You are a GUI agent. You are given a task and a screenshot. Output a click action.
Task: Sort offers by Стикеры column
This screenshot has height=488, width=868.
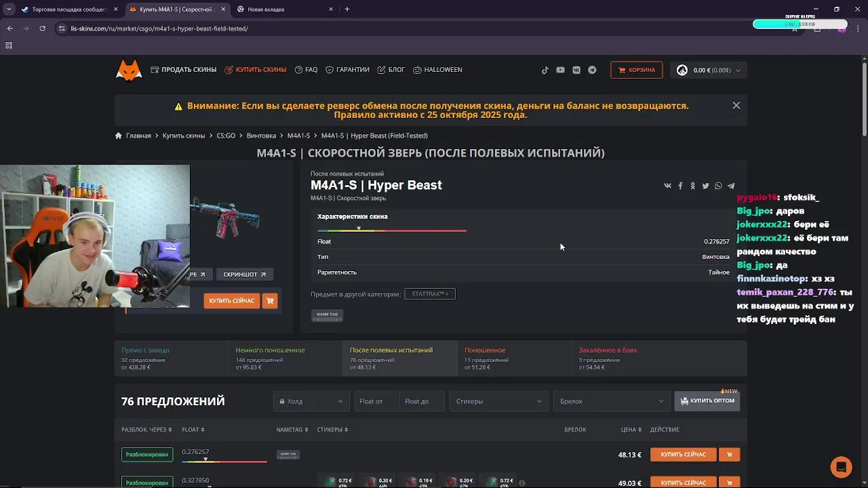point(332,430)
